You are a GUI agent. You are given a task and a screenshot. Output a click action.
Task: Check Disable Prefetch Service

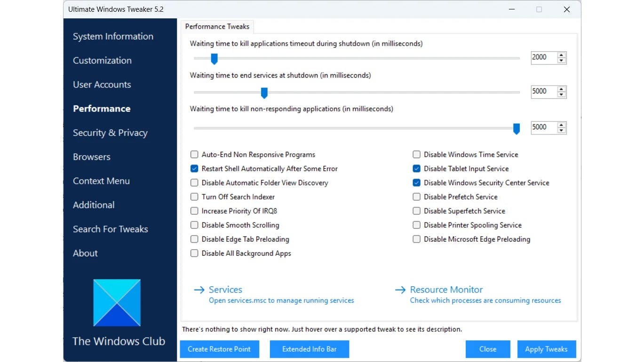point(416,197)
